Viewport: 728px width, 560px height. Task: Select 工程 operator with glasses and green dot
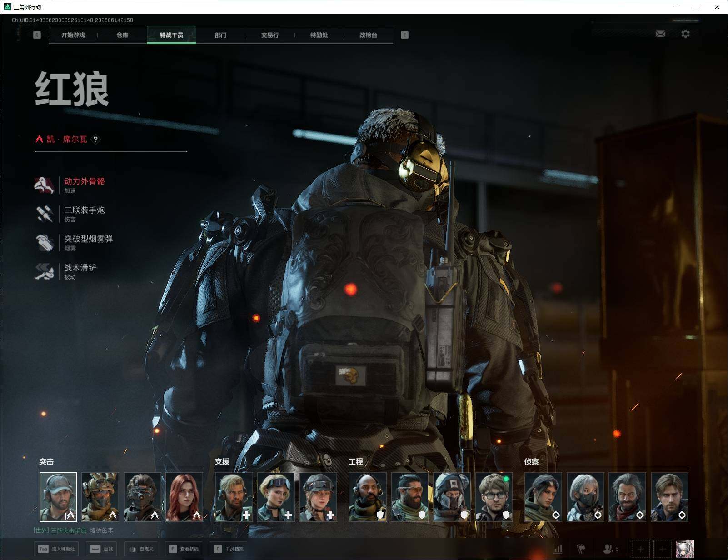click(494, 497)
